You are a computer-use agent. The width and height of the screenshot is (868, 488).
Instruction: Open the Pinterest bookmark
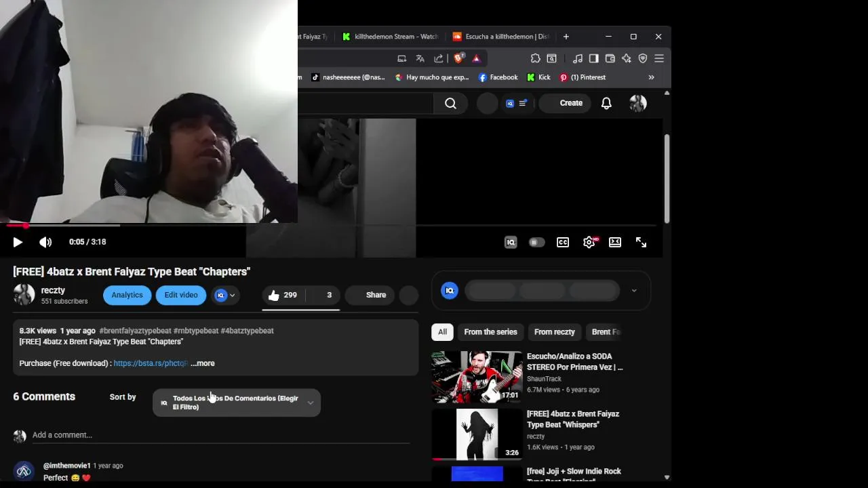583,77
